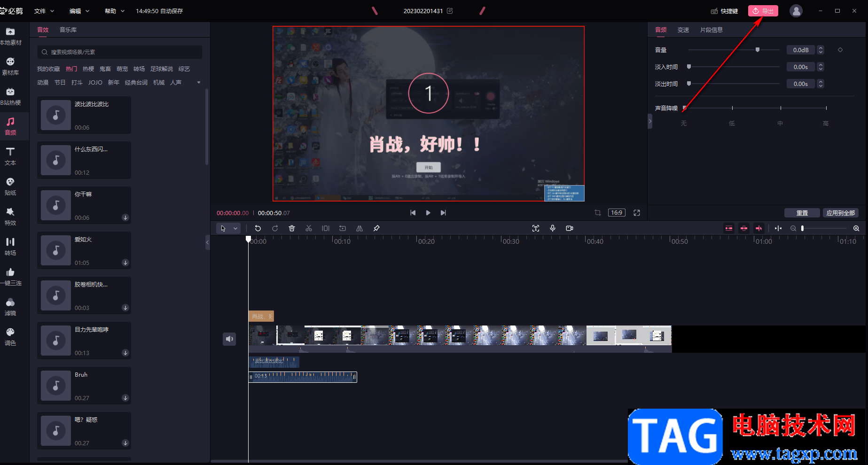Play the preview video
868x465 pixels.
click(x=428, y=213)
